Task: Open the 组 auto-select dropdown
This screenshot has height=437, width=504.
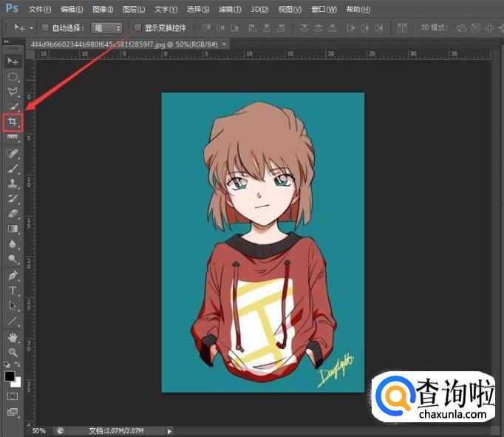Action: click(106, 28)
